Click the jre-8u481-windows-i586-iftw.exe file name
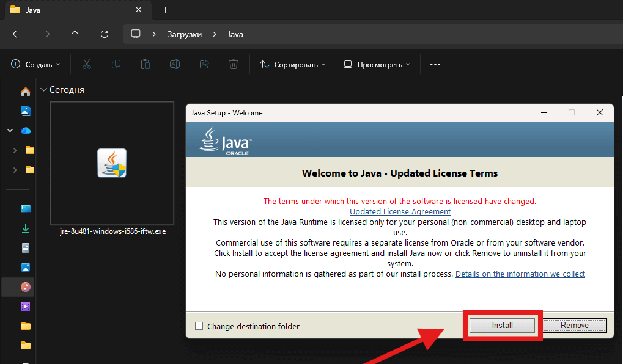The image size is (623, 364). (113, 231)
